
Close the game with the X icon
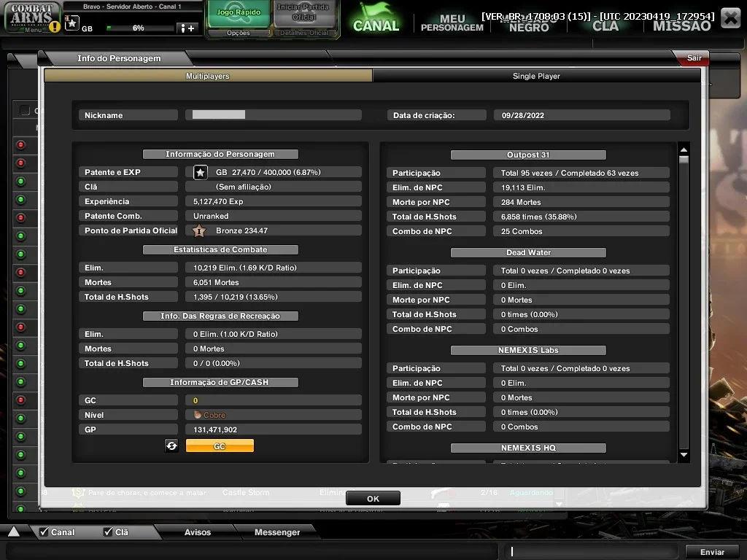(730, 18)
